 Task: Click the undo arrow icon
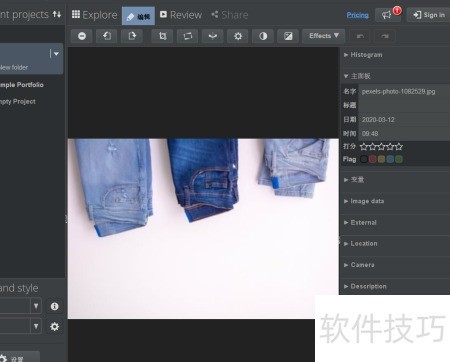360,36
